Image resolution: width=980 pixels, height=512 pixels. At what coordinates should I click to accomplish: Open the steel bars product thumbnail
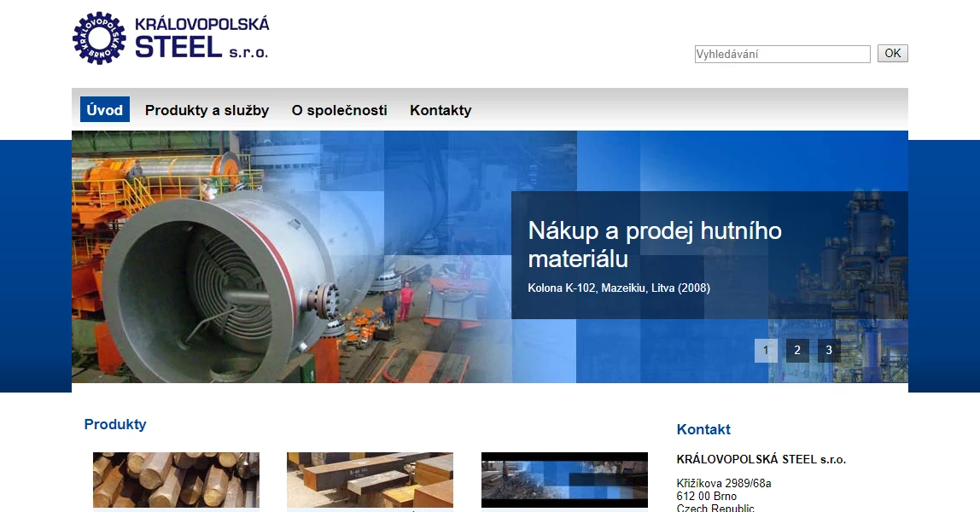pyautogui.click(x=176, y=480)
